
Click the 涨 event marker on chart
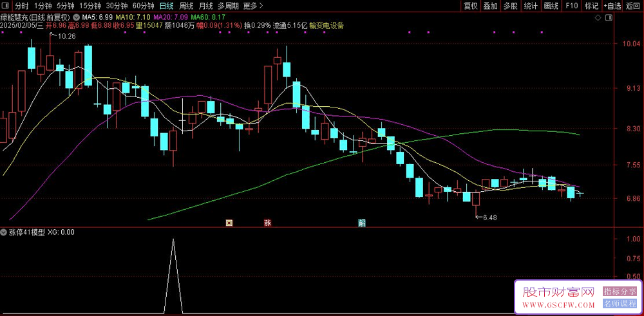point(267,223)
